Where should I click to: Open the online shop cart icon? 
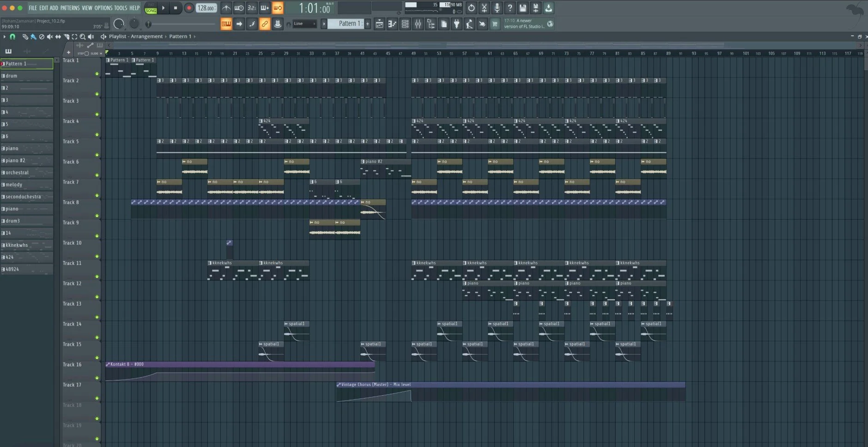click(x=495, y=24)
